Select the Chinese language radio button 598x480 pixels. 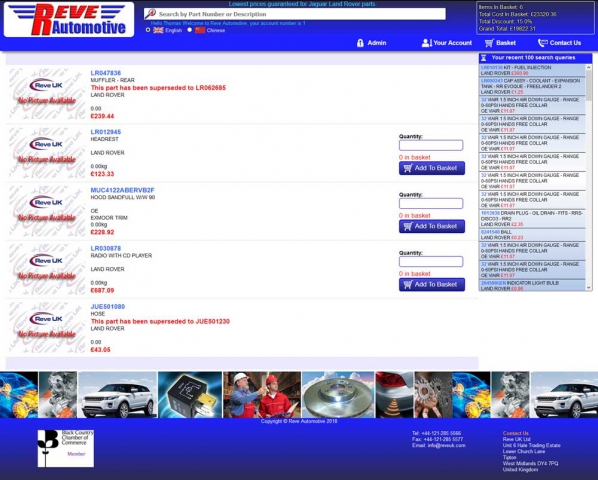click(190, 30)
